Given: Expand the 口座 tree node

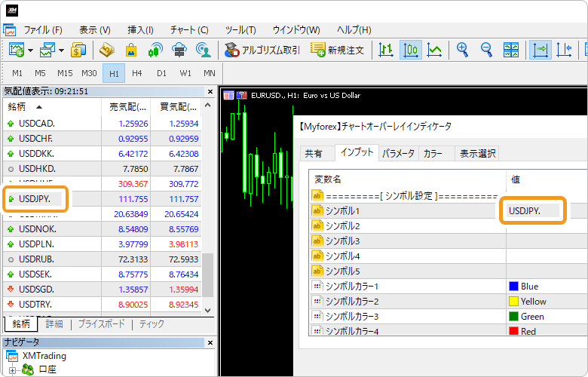Looking at the screenshot, I should (12, 370).
